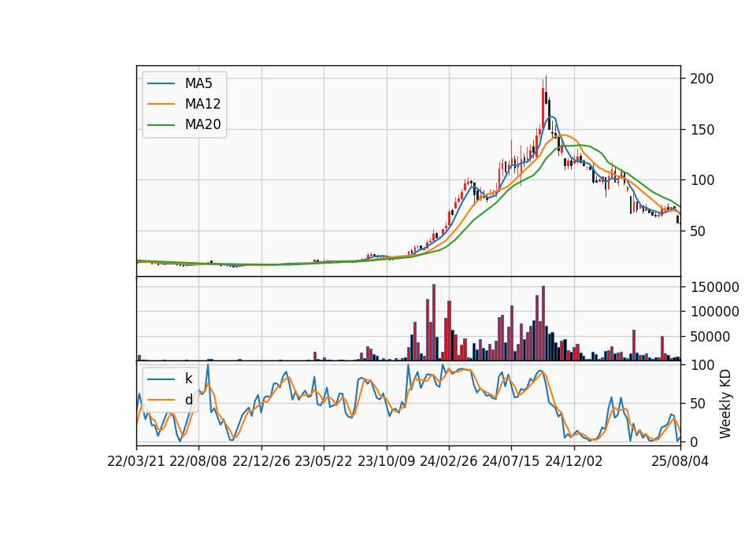Click the orange MA12 legend line
This screenshot has width=756, height=543.
pos(161,104)
